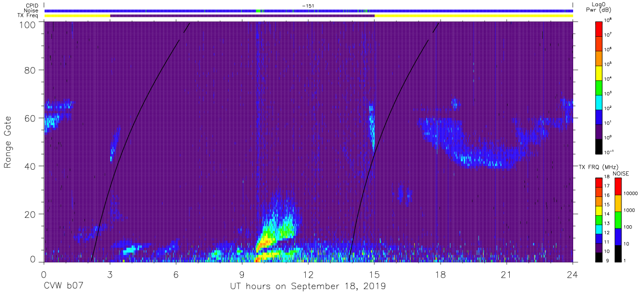644x297 pixels.
Task: Select the 'NOISE' legend title
Action: (621, 173)
